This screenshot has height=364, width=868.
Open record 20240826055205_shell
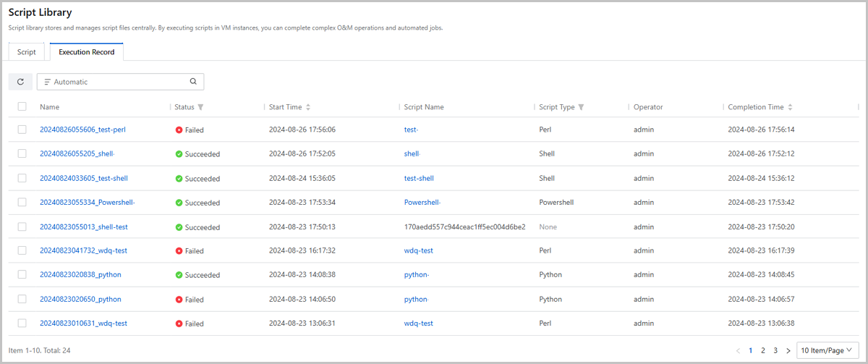click(77, 154)
